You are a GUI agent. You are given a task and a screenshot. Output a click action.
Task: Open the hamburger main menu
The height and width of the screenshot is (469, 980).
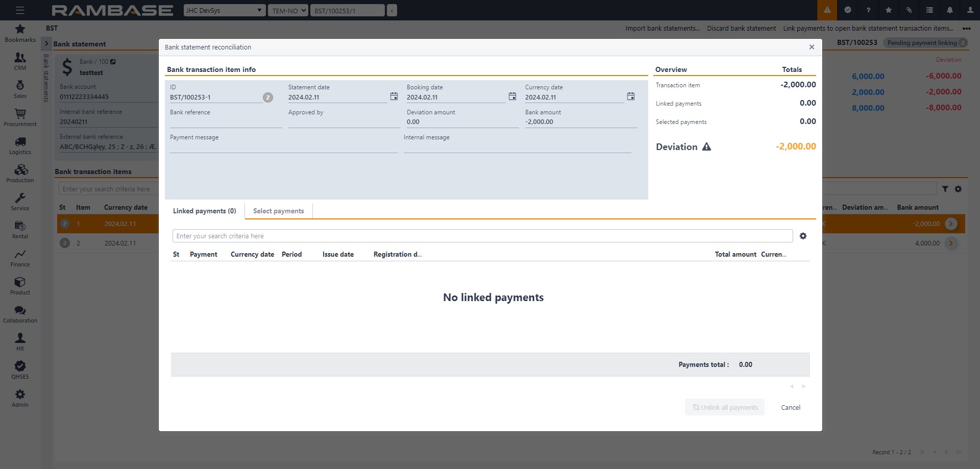click(x=20, y=10)
